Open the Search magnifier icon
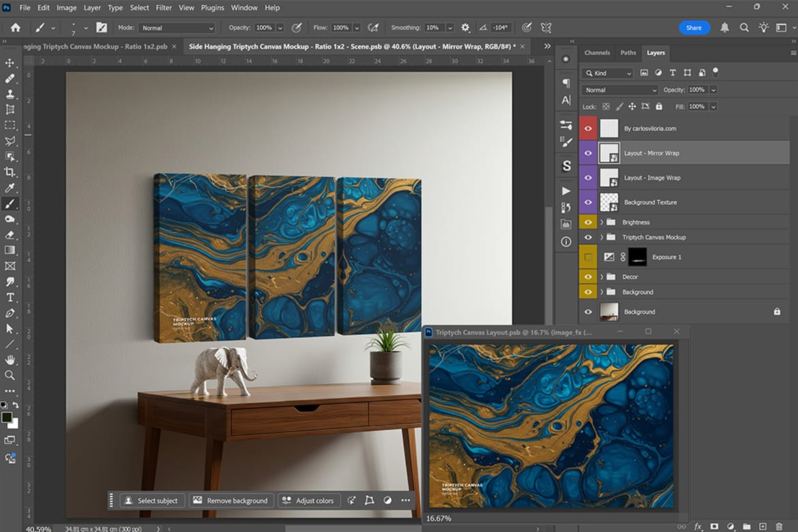Image resolution: width=798 pixels, height=532 pixels. pos(744,27)
